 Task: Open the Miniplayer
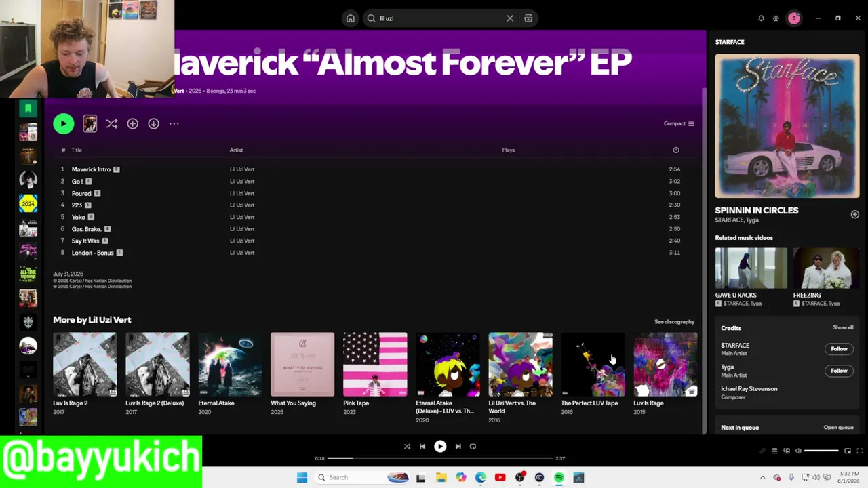click(x=848, y=451)
